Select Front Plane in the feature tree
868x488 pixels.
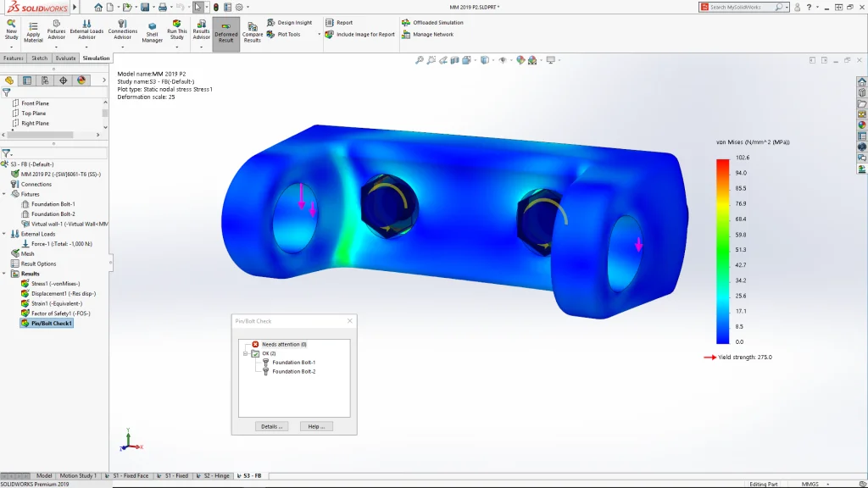coord(35,103)
